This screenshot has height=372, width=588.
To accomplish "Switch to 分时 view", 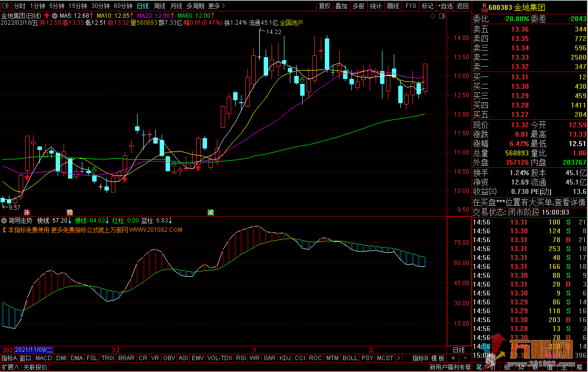I will [x=20, y=6].
